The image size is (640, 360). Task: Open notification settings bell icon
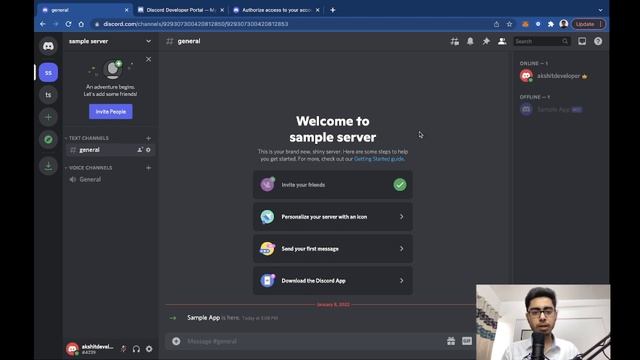470,41
